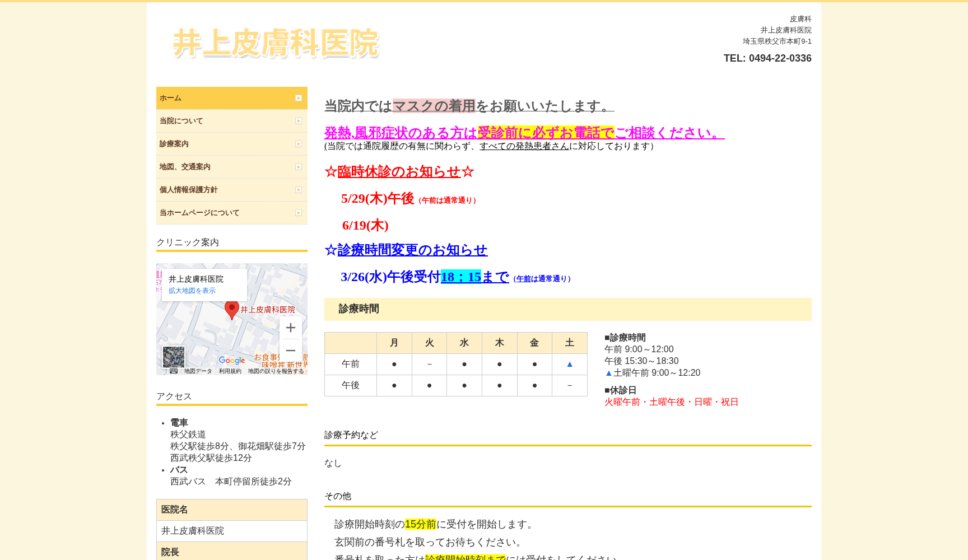The height and width of the screenshot is (560, 968).
Task: Click the arrow icon beside 個人情報保護方針
Action: click(x=298, y=189)
